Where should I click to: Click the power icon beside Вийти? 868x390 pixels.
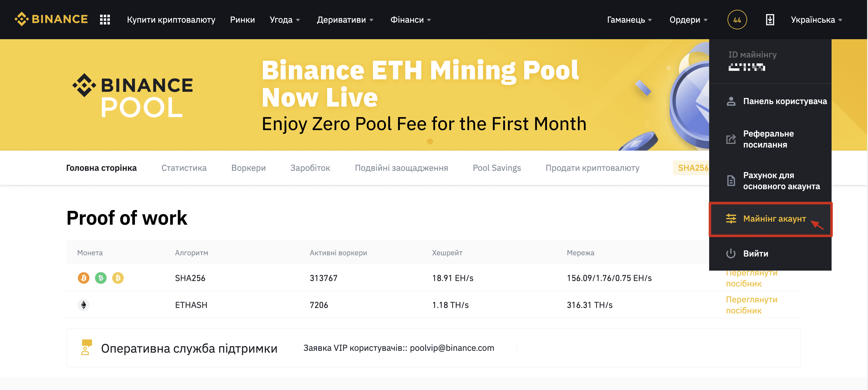[731, 253]
